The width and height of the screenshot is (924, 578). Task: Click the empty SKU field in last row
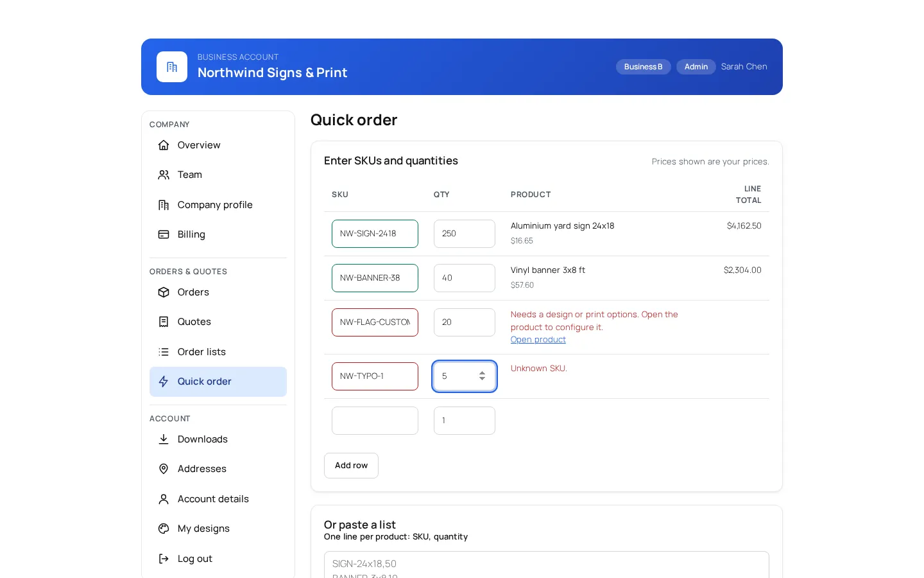[375, 421]
